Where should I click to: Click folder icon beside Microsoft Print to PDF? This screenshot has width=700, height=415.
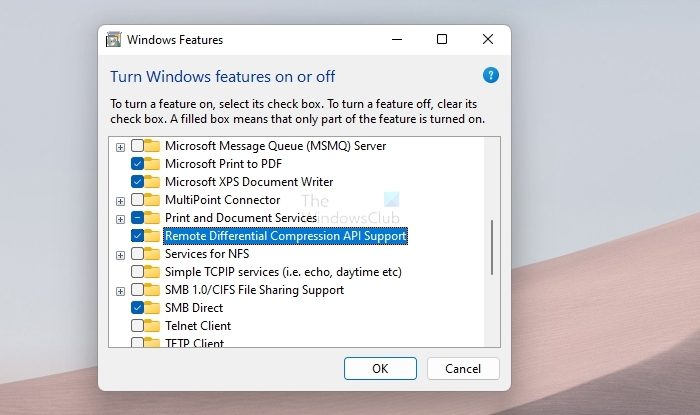[152, 164]
